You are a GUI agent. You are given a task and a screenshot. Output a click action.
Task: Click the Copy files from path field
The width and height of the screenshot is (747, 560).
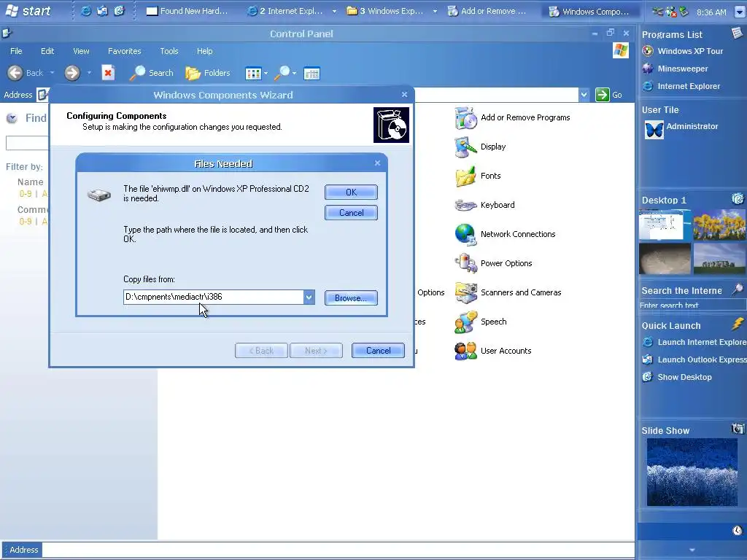(x=214, y=297)
